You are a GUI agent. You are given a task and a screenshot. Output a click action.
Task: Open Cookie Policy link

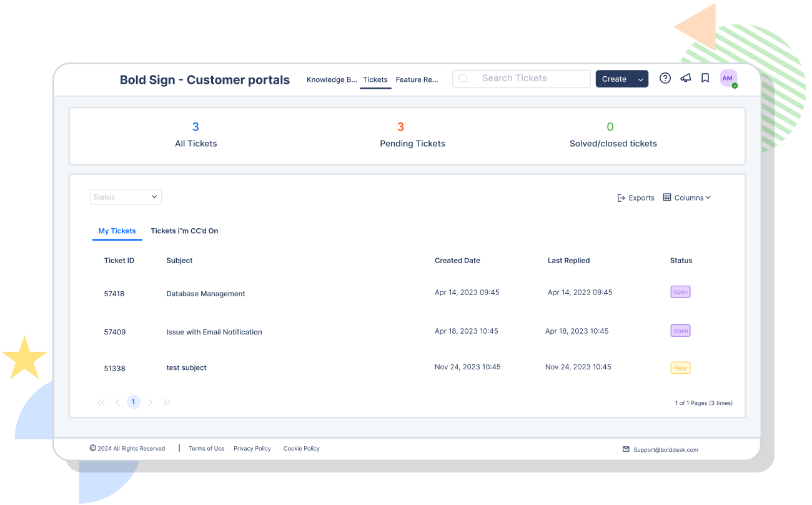pos(302,449)
